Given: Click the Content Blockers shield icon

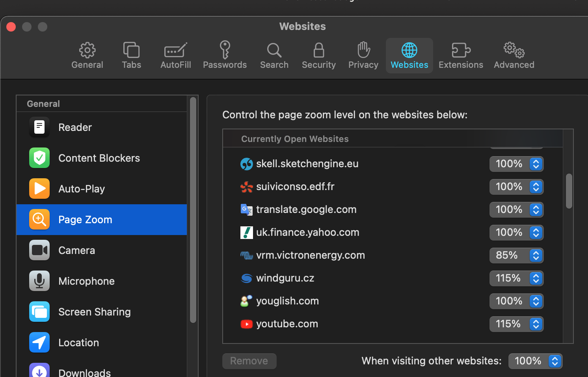Looking at the screenshot, I should coord(39,158).
